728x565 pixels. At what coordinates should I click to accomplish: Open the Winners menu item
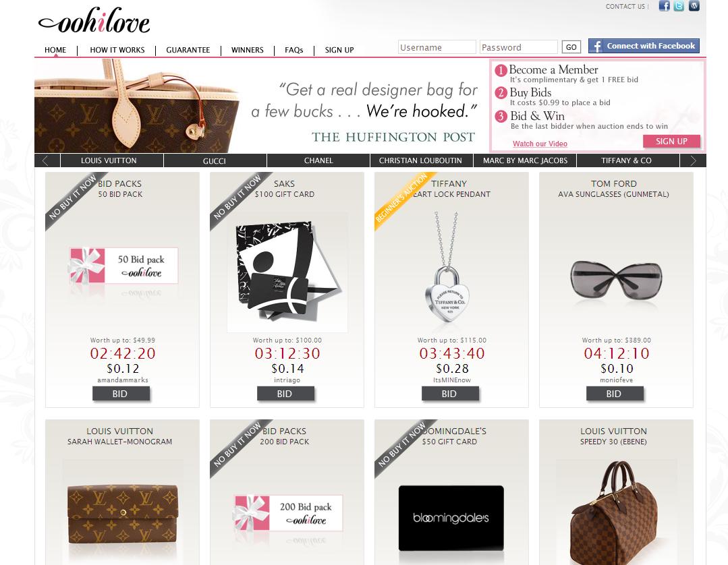click(x=248, y=50)
